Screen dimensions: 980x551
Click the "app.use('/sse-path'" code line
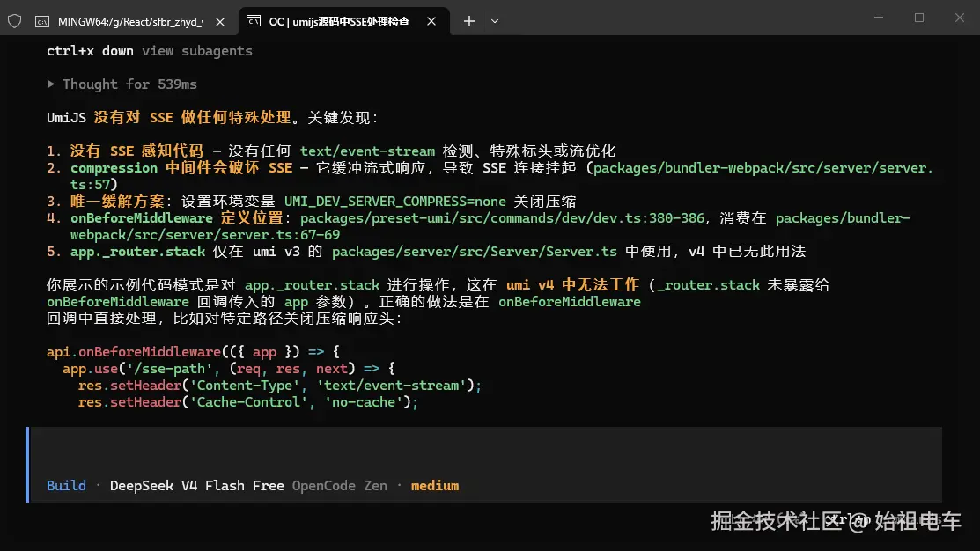tap(229, 369)
